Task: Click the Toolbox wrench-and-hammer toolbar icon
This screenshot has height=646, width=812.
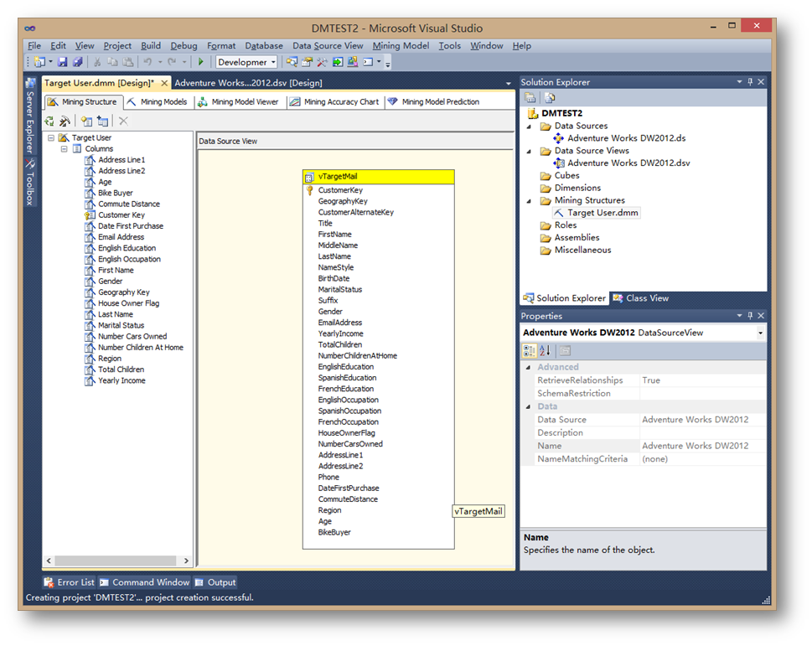Action: tap(322, 62)
